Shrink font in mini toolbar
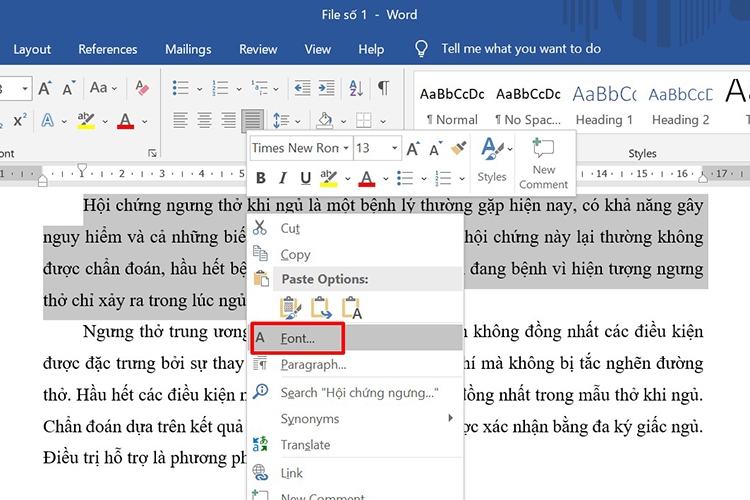Screen dimensions: 750x500 coord(435,149)
